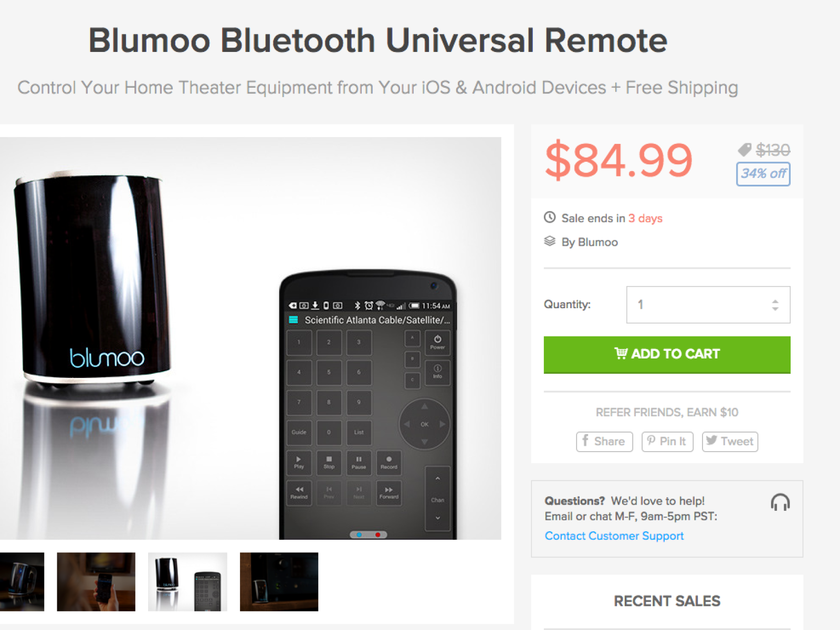Decrease quantity using stepper down arrow
The height and width of the screenshot is (630, 840).
775,309
